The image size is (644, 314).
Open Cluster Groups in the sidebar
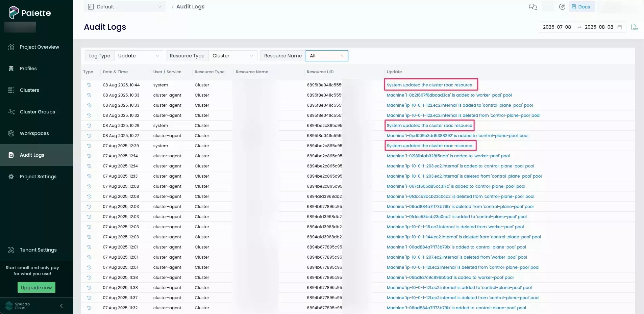coord(37,112)
